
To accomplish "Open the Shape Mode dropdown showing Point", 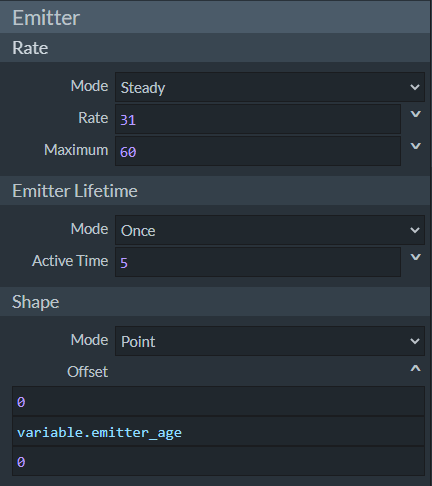I will [270, 341].
